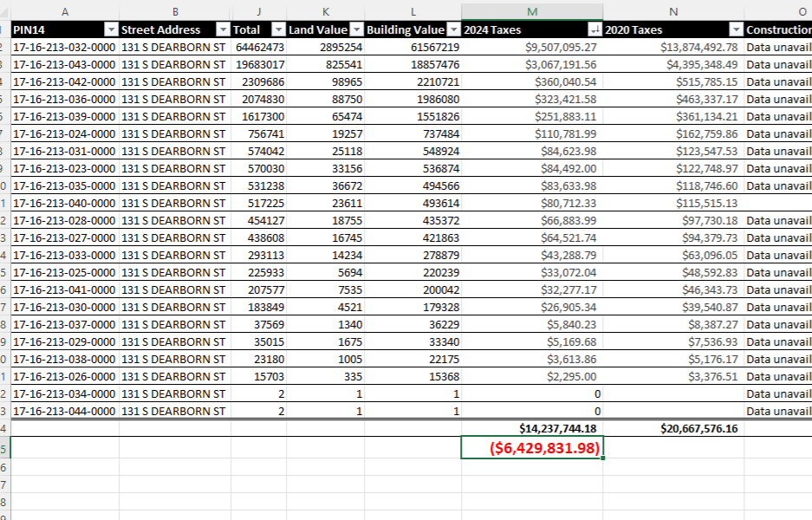The image size is (812, 520).
Task: Click PIN cell 17-16-213-031-0000
Action: pos(65,152)
